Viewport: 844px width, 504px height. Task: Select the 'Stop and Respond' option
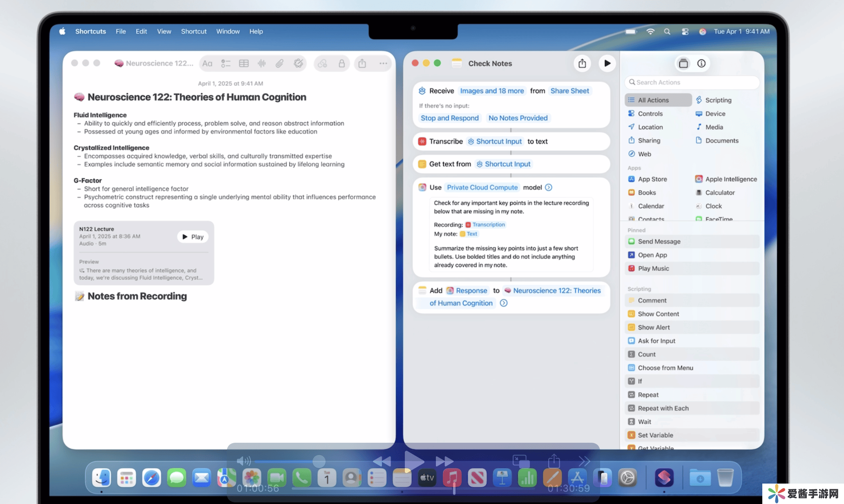tap(449, 118)
